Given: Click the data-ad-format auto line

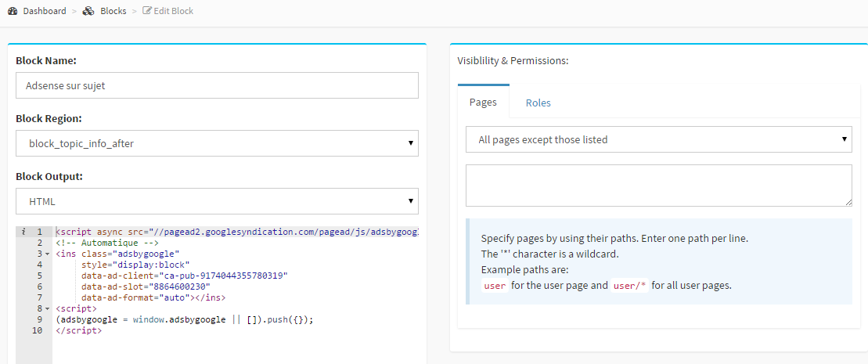Looking at the screenshot, I should click(153, 297).
